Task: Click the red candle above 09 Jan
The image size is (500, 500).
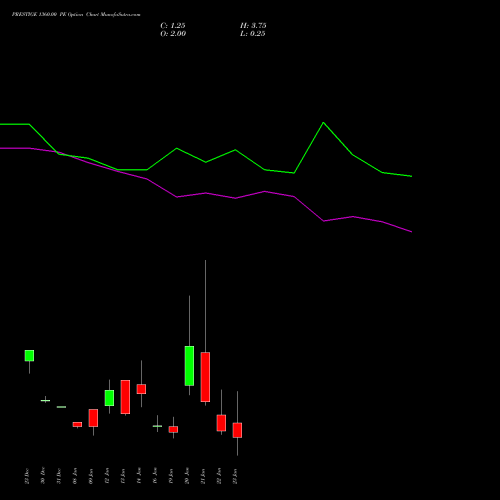Action: tap(93, 418)
